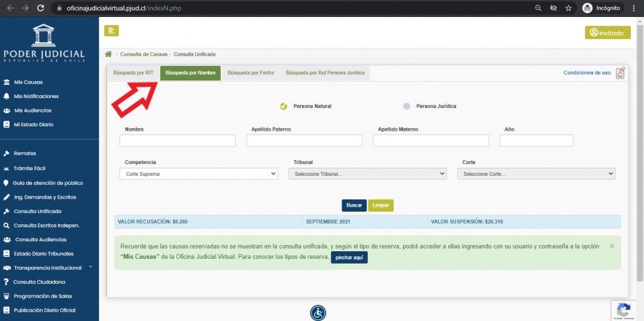Click the home icon in breadcrumb
Viewport: 644px width, 321px height.
pyautogui.click(x=108, y=54)
